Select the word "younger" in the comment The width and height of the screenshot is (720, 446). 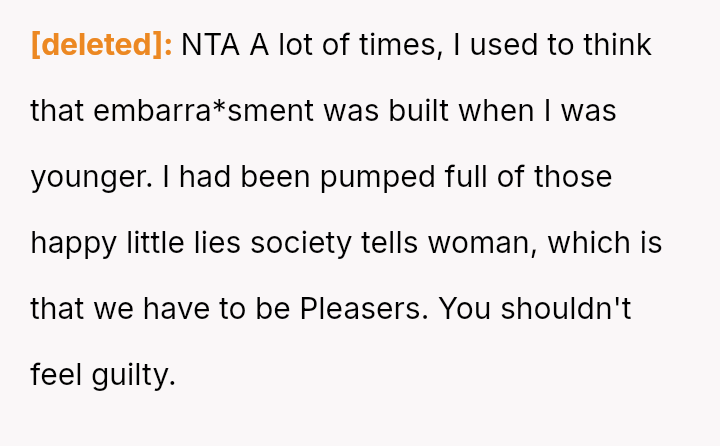87,177
